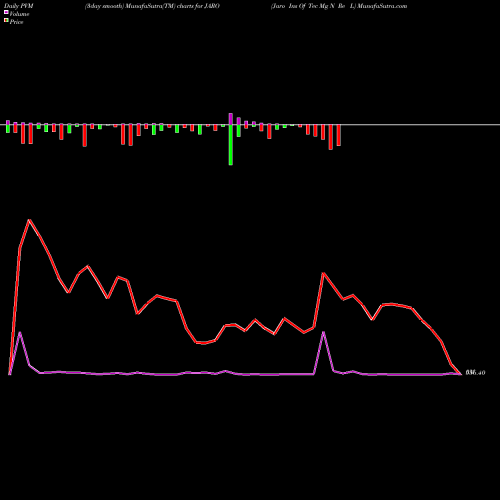Click the '(3day smooth) MunafaSutra(TM) charts for JARO' heading

pos(152,6)
